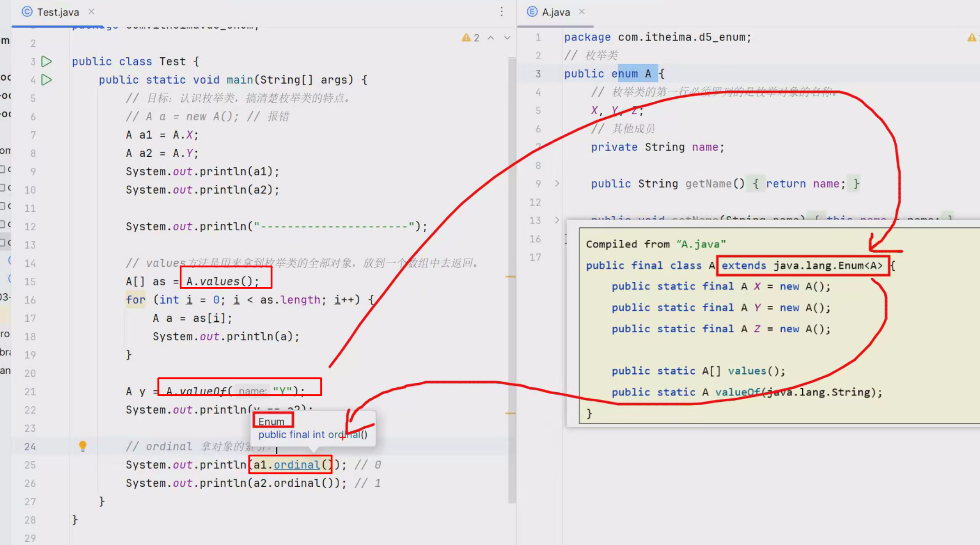
Task: Place cursor on enum keyword in A.java
Action: (x=624, y=74)
